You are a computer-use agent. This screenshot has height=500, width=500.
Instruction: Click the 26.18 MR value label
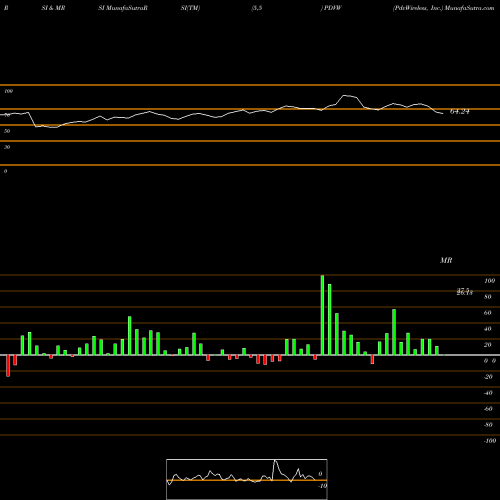point(465,293)
